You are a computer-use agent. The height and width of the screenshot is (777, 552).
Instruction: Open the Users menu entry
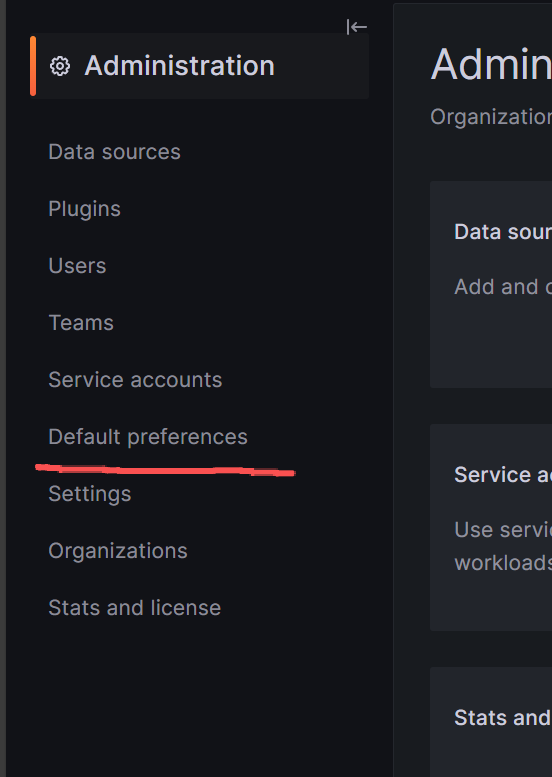[x=77, y=266]
